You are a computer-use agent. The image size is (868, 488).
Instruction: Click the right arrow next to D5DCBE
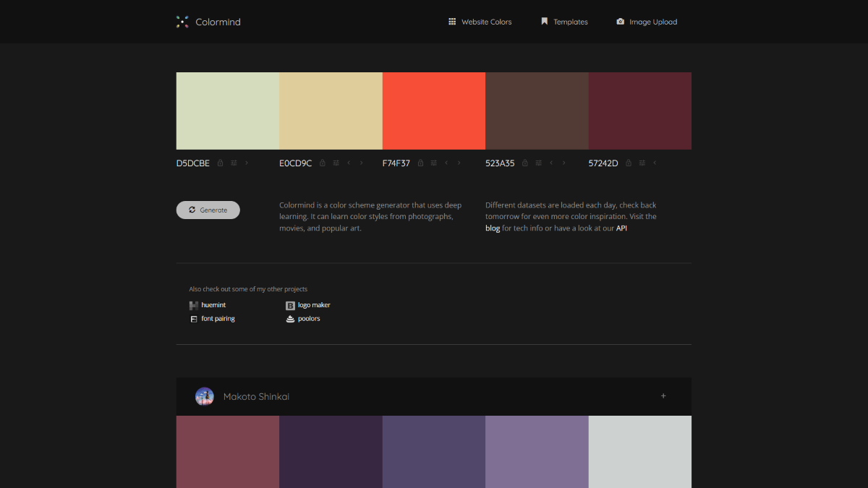click(246, 163)
